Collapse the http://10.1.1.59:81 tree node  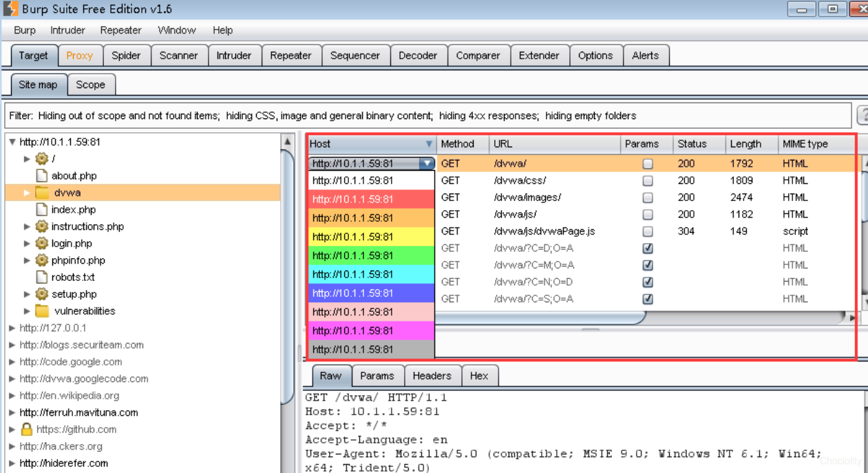point(12,142)
